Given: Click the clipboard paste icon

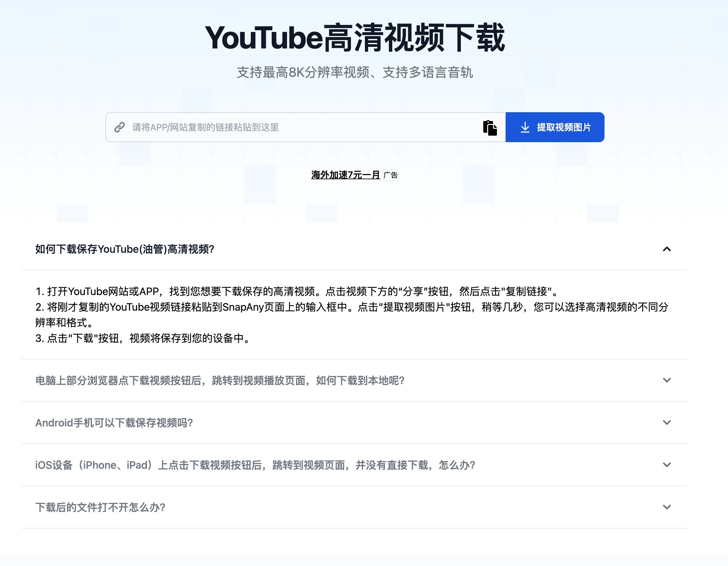Looking at the screenshot, I should [490, 128].
